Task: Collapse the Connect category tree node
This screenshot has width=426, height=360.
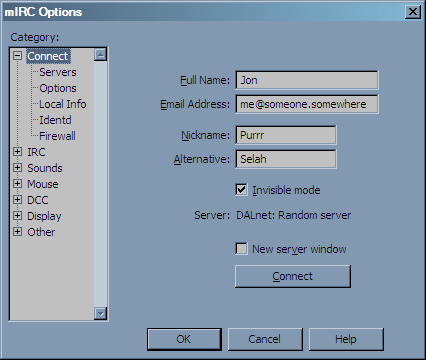Action: tap(17, 56)
